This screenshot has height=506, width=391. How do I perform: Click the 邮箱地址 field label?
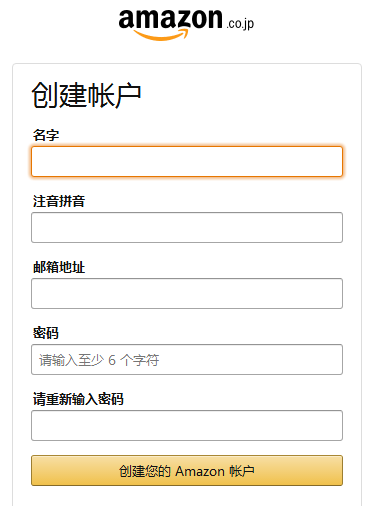[x=59, y=267]
